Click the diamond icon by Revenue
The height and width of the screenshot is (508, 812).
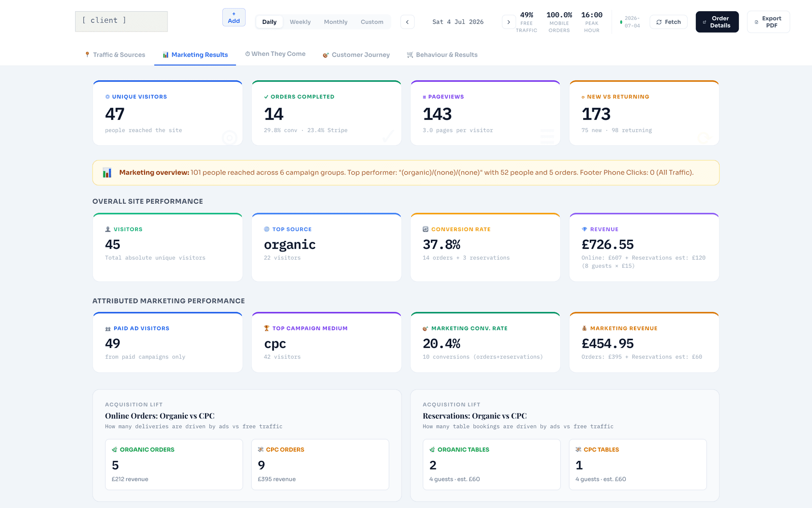pyautogui.click(x=584, y=229)
